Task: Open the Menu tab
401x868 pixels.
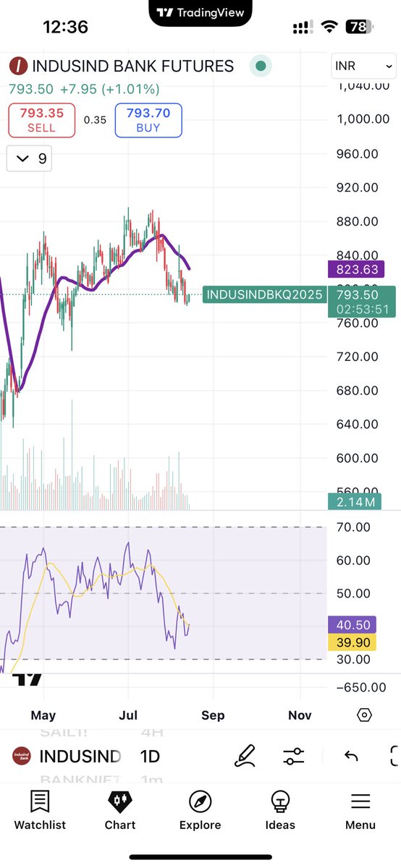Action: coord(360,810)
